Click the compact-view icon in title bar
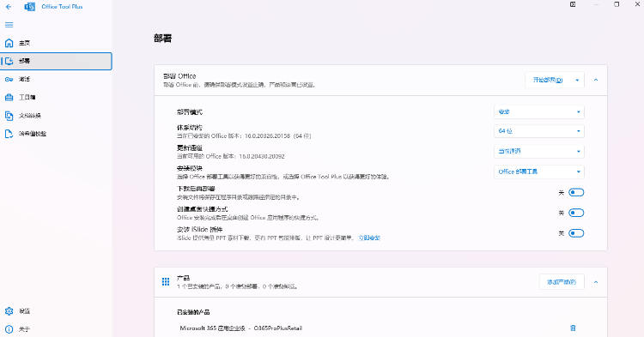 tap(573, 4)
